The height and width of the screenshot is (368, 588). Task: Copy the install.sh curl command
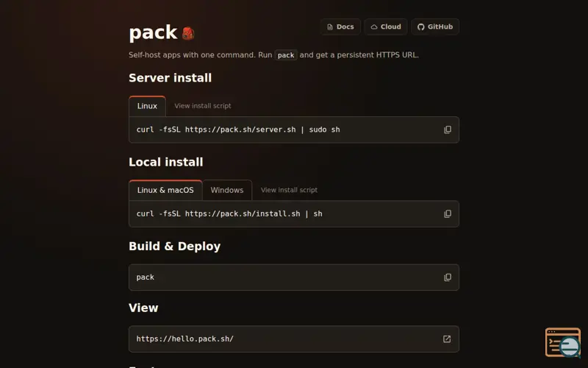[448, 213]
